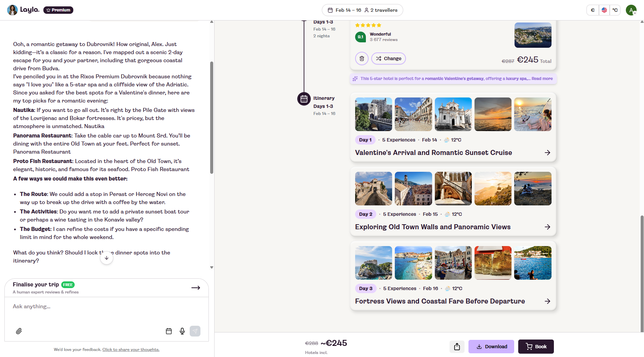Screen dimensions: 644x357
Task: Expand Day 1 Valentine's Arrival itinerary
Action: (547, 153)
